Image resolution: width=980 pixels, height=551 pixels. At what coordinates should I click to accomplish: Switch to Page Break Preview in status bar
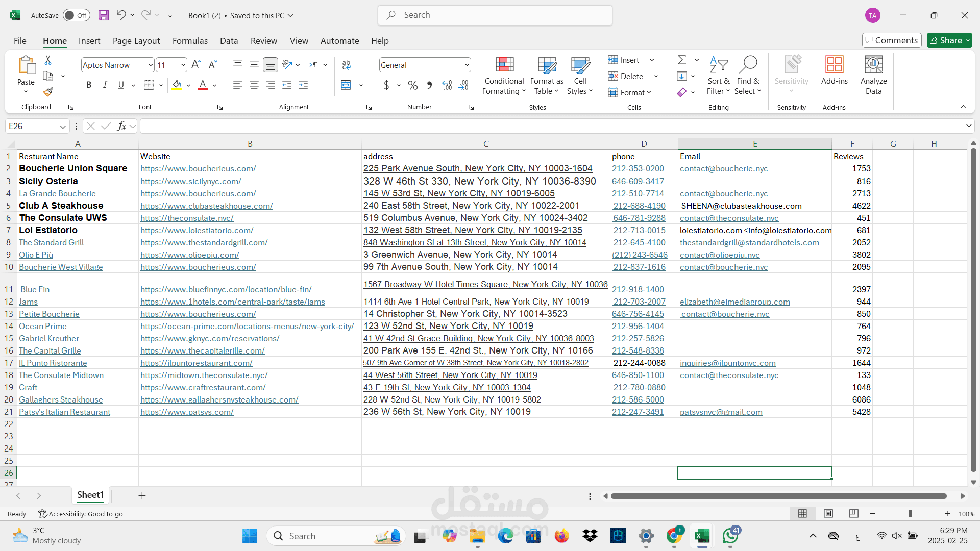pos(853,514)
